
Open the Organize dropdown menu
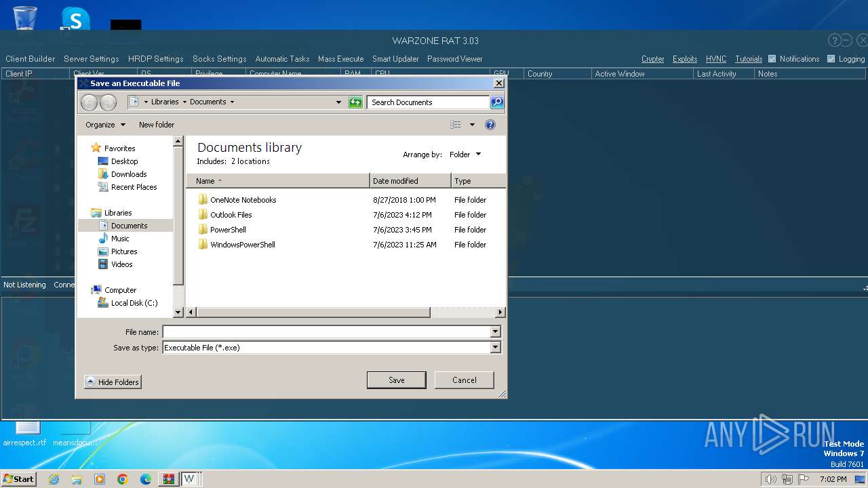(105, 125)
